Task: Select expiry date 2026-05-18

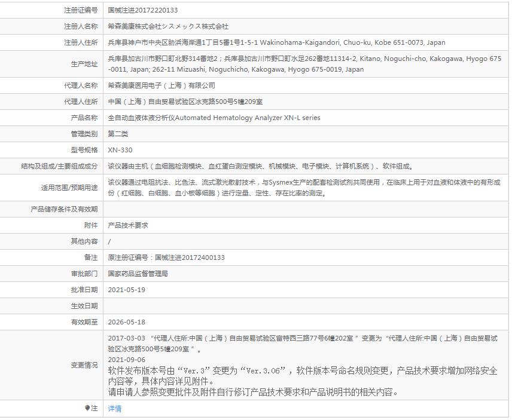Action: pos(126,322)
